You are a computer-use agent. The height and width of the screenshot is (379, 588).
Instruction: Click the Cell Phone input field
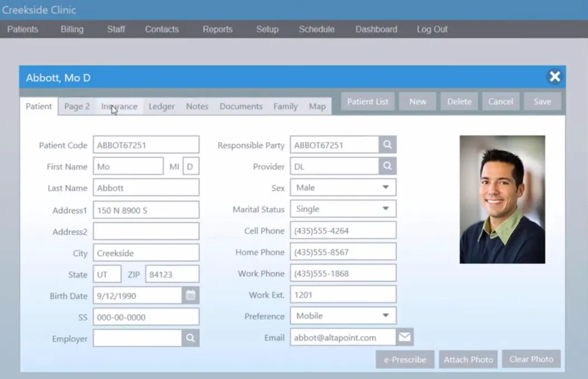(343, 230)
